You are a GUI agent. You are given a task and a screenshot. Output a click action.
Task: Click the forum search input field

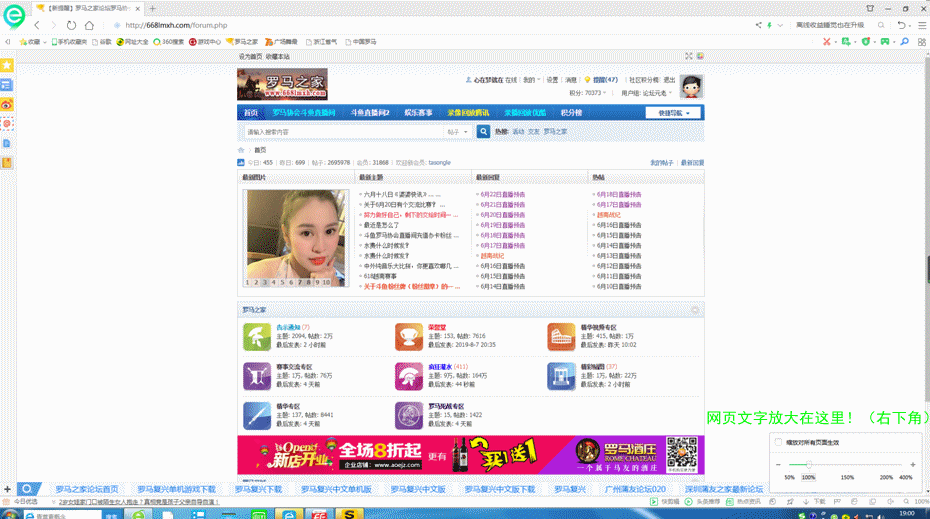point(344,132)
